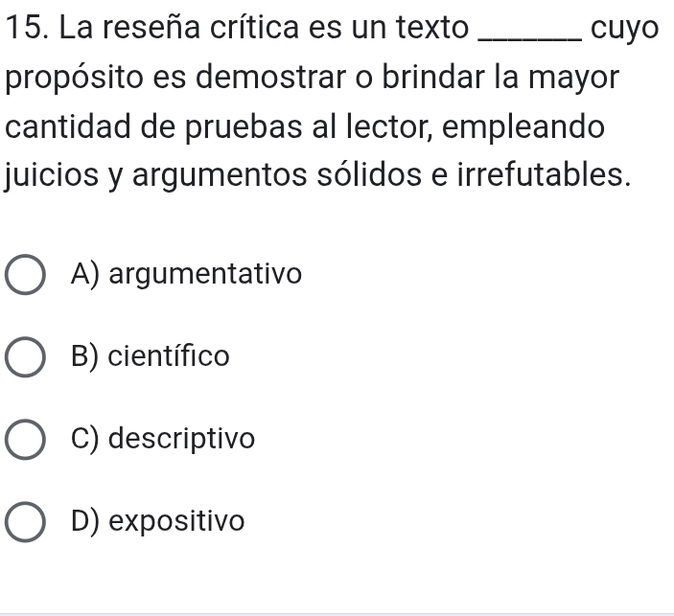Select the radio button for option A
Image resolution: width=674 pixels, height=616 pixels.
point(25,275)
